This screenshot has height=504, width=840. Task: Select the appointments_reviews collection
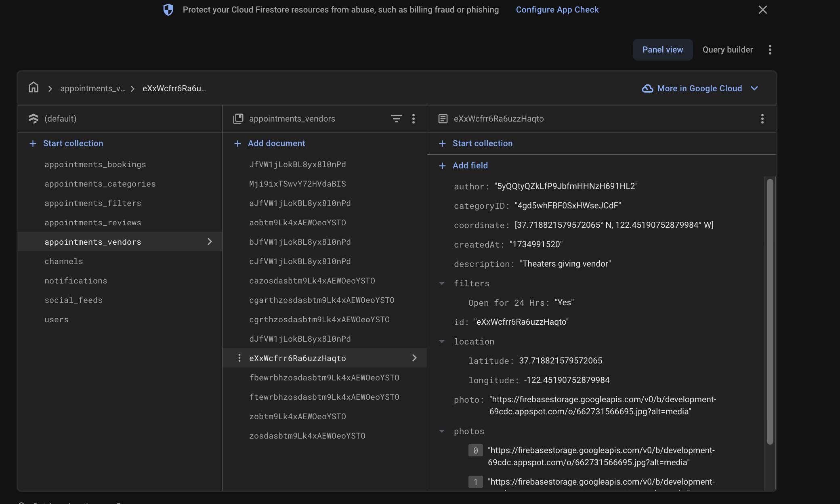(93, 223)
